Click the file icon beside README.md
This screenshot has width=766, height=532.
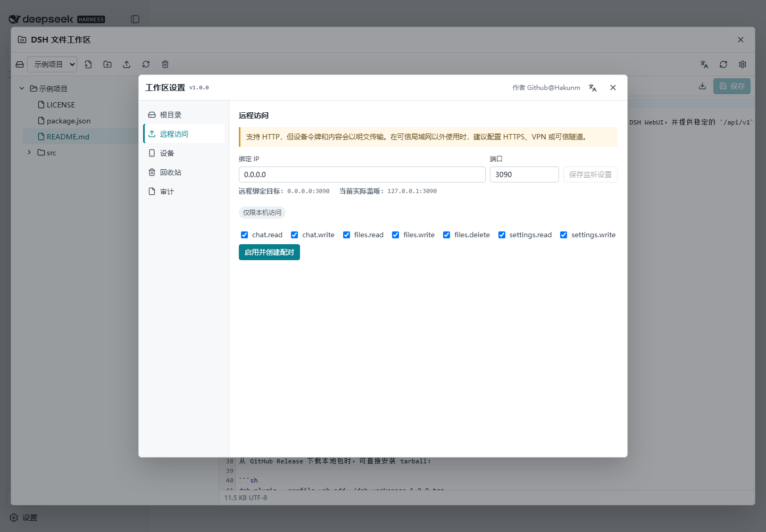(41, 137)
